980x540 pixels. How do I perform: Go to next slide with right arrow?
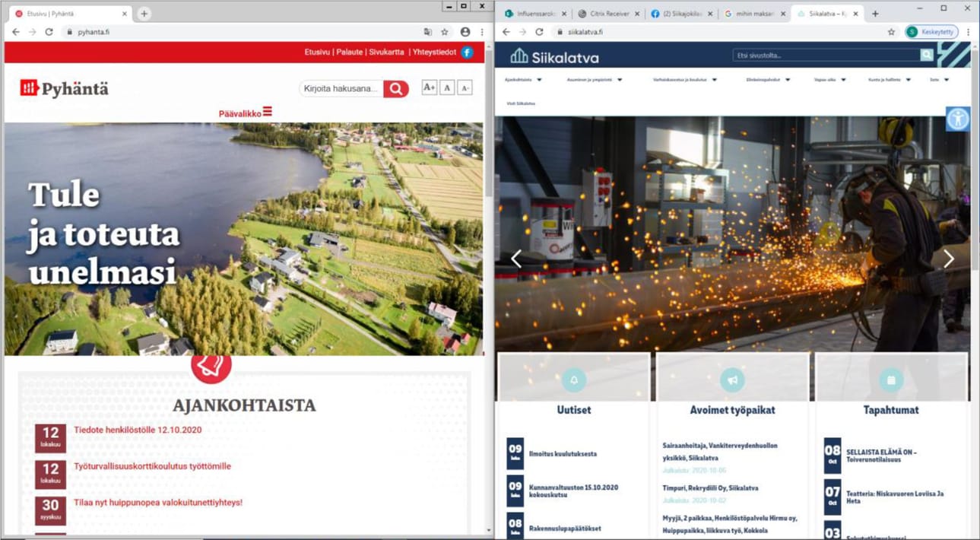point(948,259)
